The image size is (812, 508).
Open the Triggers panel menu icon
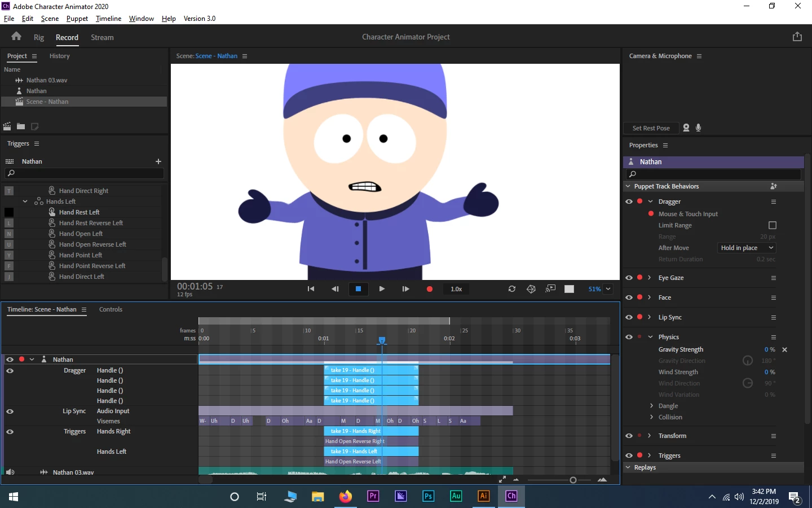tap(37, 144)
